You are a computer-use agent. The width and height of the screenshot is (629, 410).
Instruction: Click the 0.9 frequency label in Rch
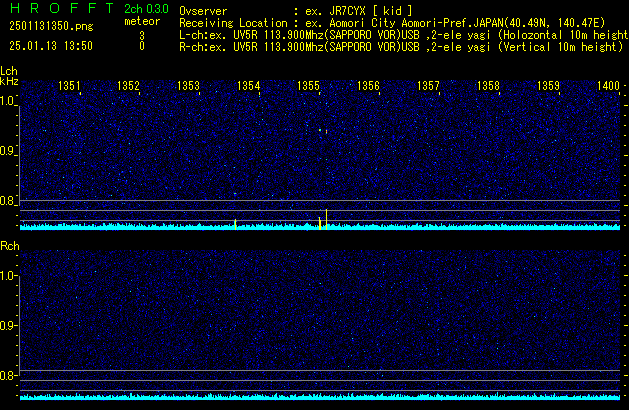7,325
